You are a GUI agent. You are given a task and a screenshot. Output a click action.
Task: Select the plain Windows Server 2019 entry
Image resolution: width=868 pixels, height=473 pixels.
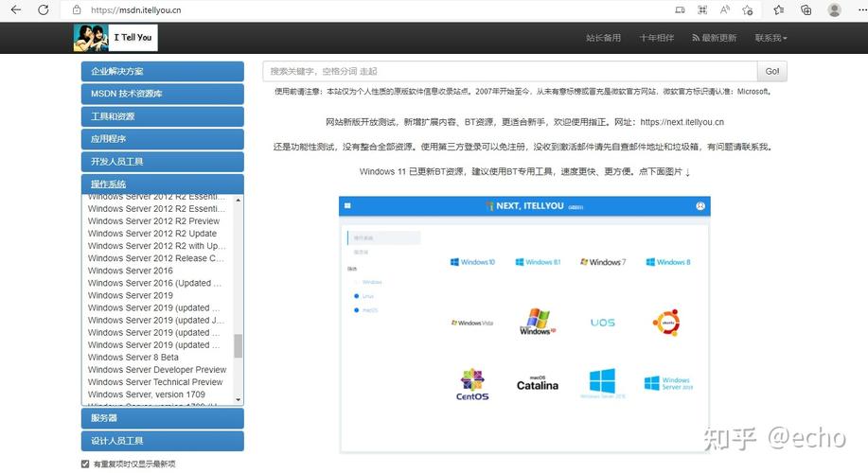pyautogui.click(x=130, y=295)
